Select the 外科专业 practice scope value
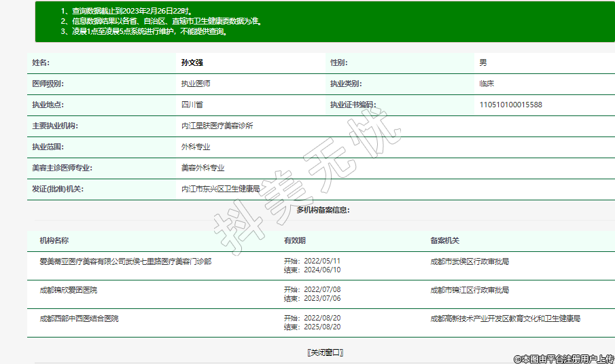615x364 pixels. (x=195, y=147)
